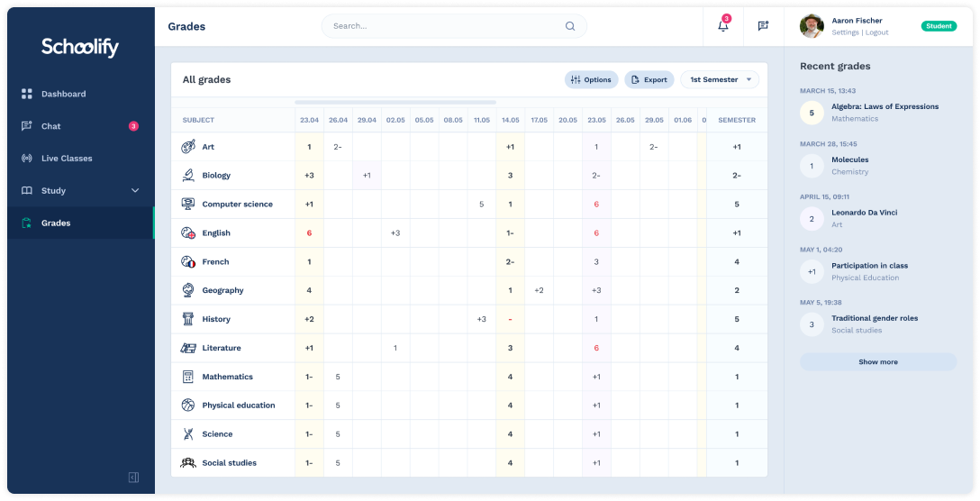Click the Biology semester grade 2-
Screen dimensions: 980x501
[737, 175]
